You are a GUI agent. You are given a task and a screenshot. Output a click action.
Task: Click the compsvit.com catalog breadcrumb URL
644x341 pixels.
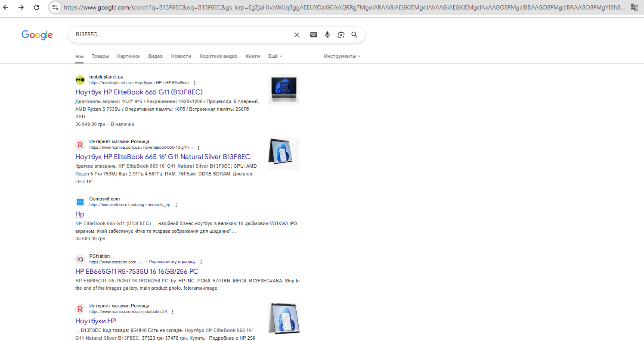click(x=130, y=205)
